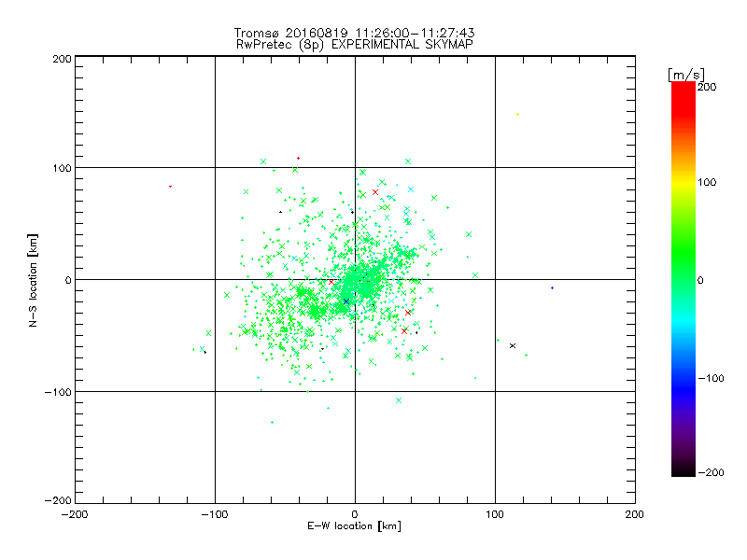Click the x-axis tick label "200"

[x=635, y=514]
